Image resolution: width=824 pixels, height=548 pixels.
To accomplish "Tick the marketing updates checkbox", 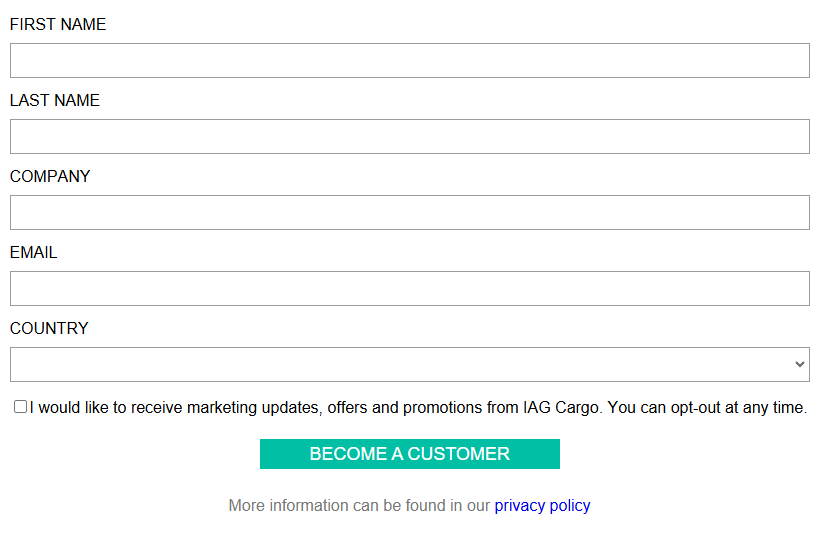I will click(21, 407).
